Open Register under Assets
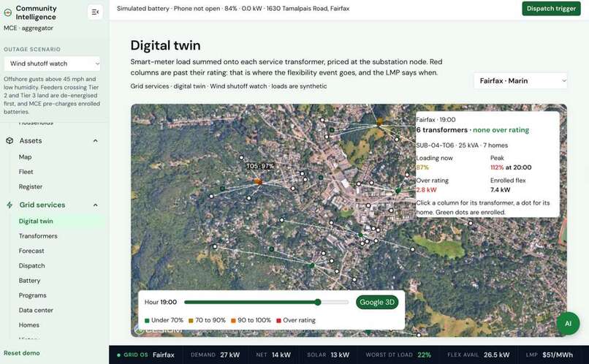The image size is (589, 364). (31, 186)
